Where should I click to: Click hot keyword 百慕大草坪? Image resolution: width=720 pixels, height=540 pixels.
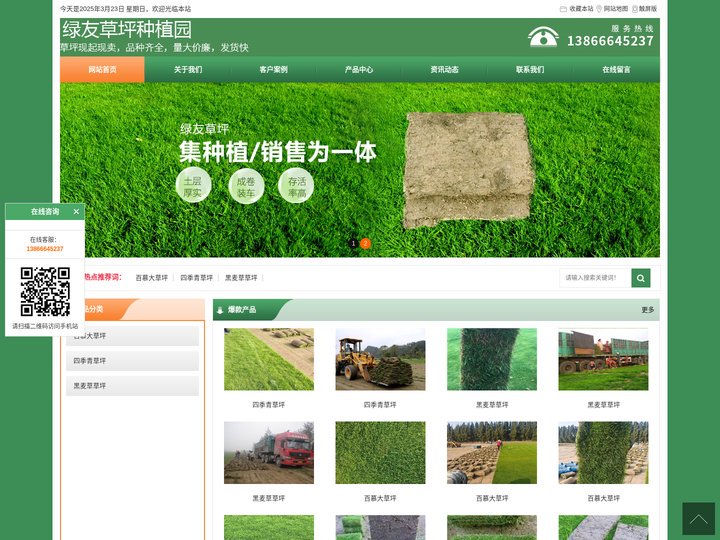(152, 278)
